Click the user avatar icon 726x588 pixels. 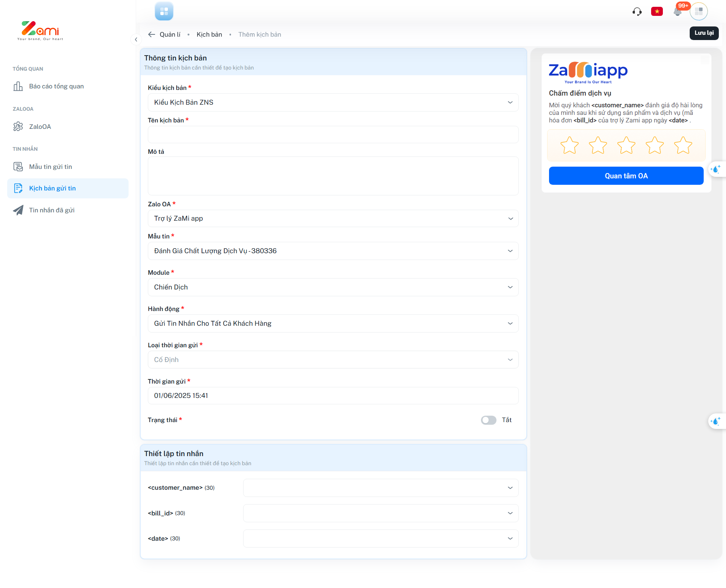698,12
